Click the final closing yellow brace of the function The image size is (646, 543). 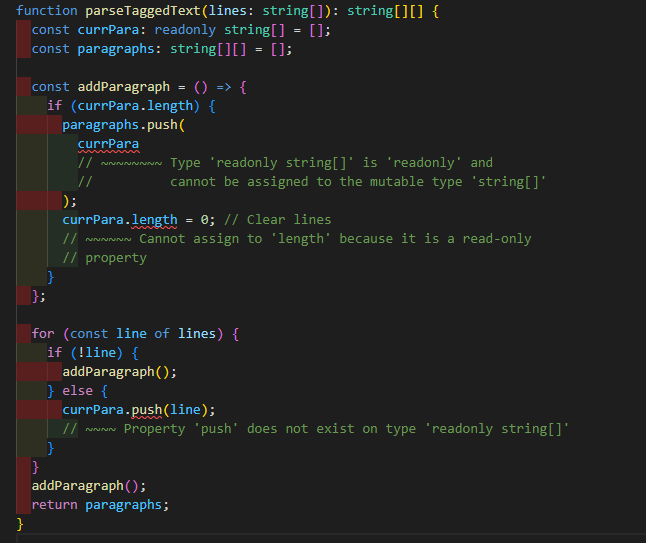tap(20, 524)
